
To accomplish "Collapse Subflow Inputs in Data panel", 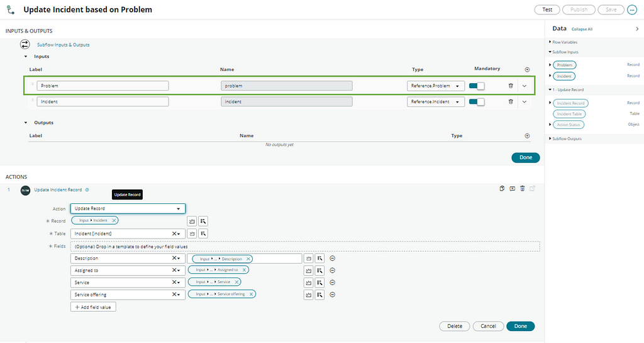I will 550,52.
